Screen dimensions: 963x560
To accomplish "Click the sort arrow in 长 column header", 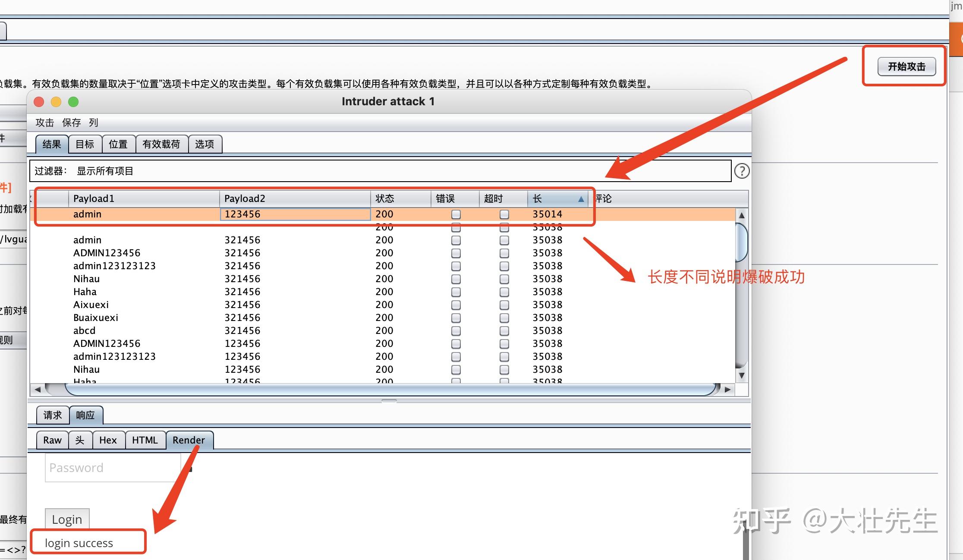I will coord(581,199).
